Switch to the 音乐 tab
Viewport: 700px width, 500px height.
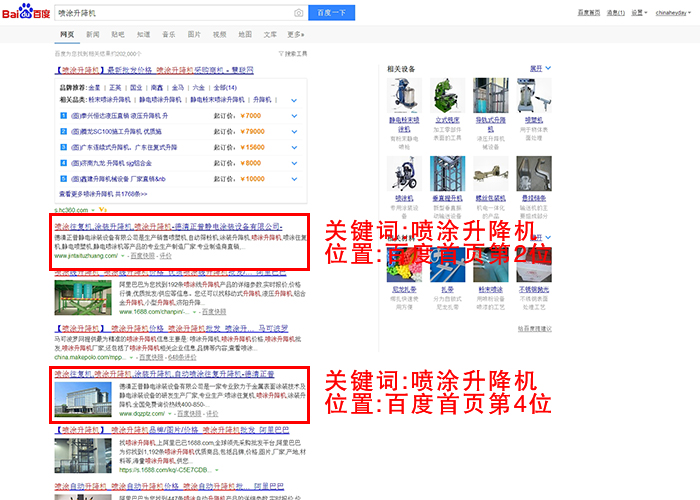coord(169,34)
